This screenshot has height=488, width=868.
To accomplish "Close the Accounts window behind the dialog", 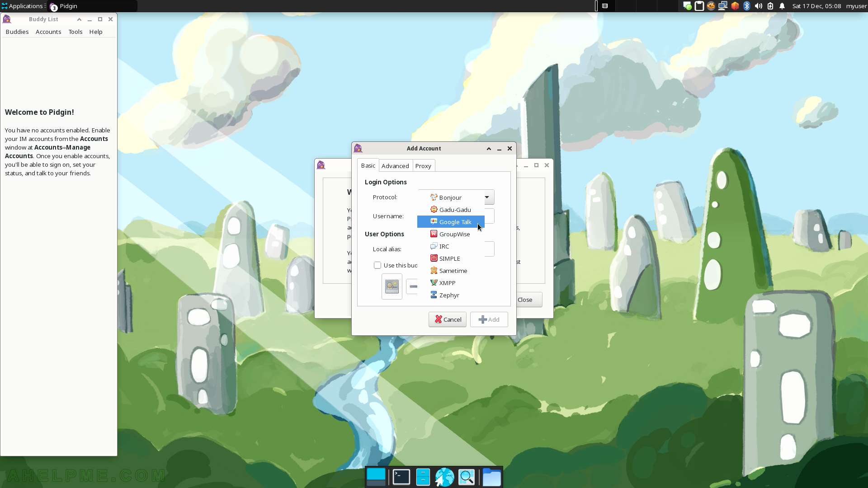I will 547,165.
